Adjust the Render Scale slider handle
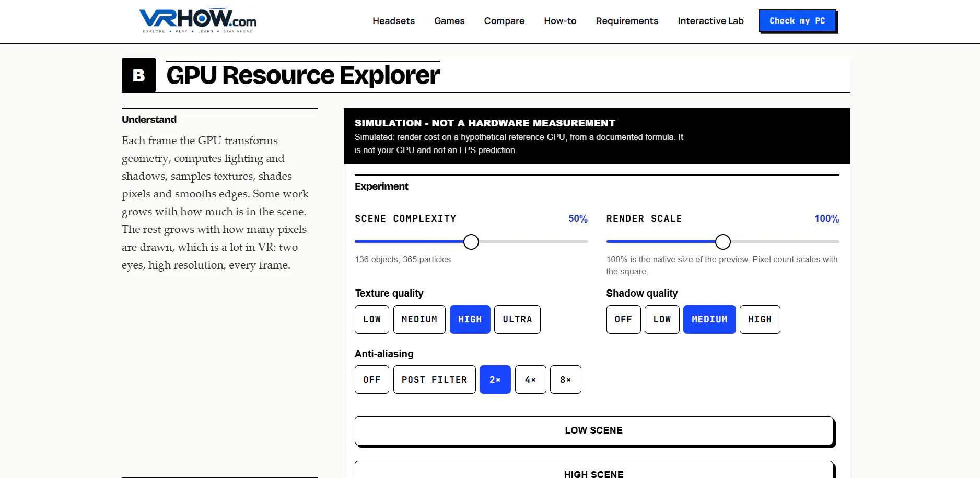The width and height of the screenshot is (980, 478). tap(723, 242)
